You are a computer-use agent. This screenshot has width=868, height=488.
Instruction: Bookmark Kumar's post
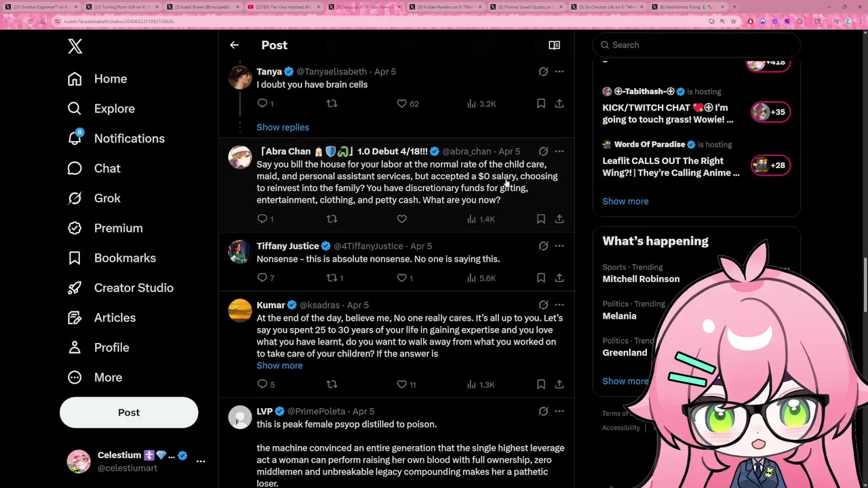[541, 384]
